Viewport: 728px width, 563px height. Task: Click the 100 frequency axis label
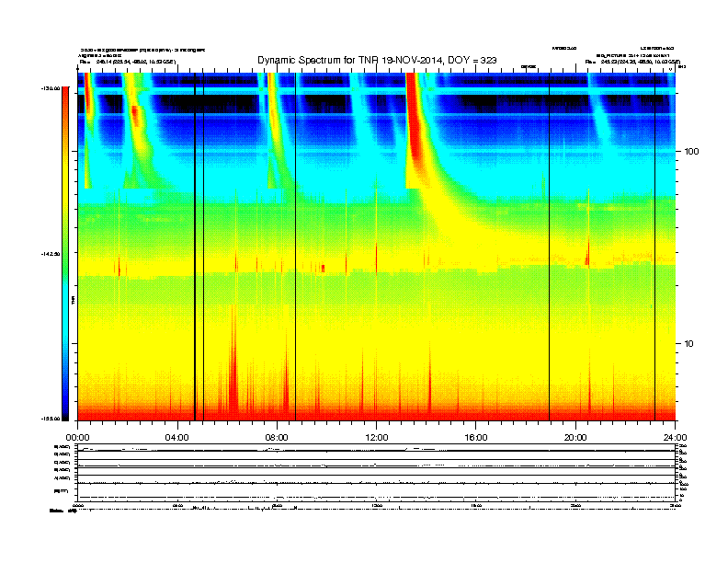click(692, 152)
